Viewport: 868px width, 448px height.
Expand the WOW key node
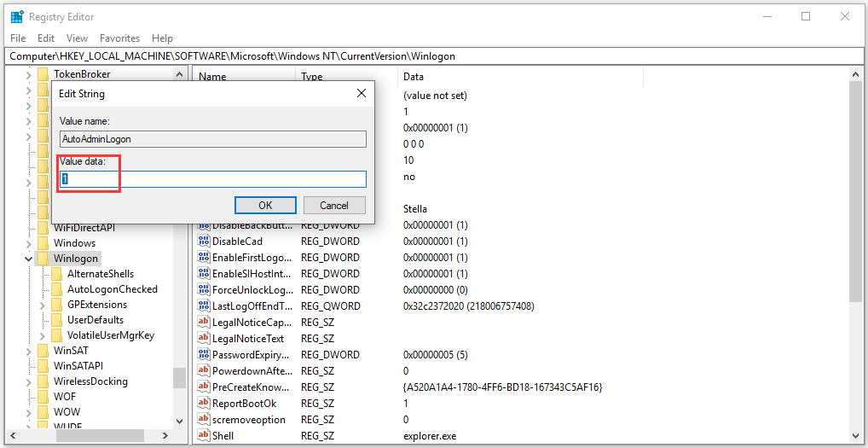pyautogui.click(x=28, y=412)
